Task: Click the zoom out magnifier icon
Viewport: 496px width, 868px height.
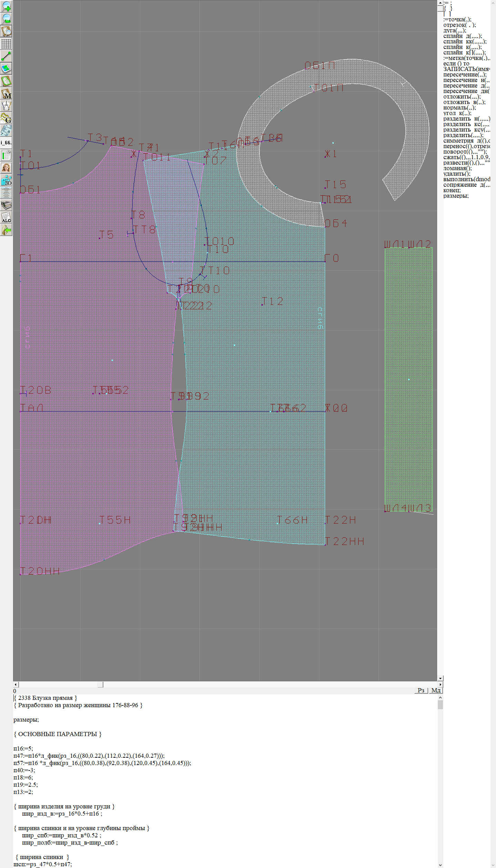Action: (x=6, y=19)
